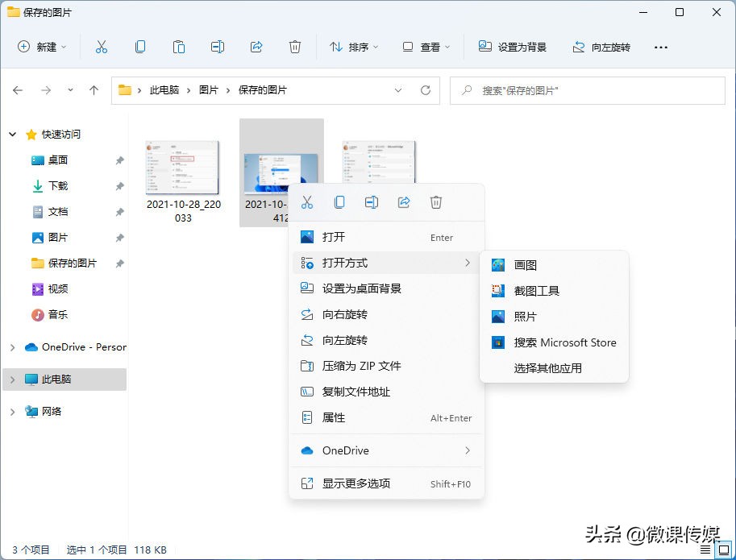Select 网络 in the sidebar
736x560 pixels.
52,411
